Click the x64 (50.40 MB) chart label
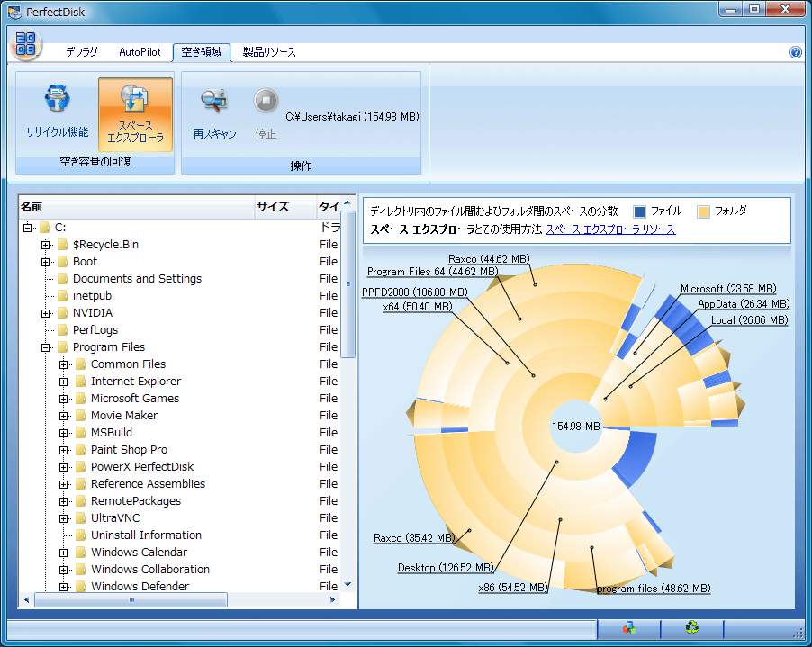Viewport: 812px width, 647px height. [x=418, y=307]
